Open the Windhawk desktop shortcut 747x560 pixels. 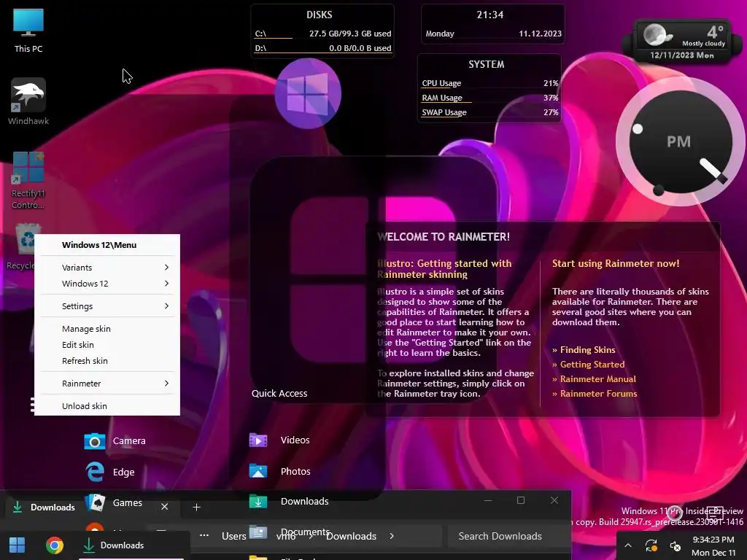pos(28,101)
